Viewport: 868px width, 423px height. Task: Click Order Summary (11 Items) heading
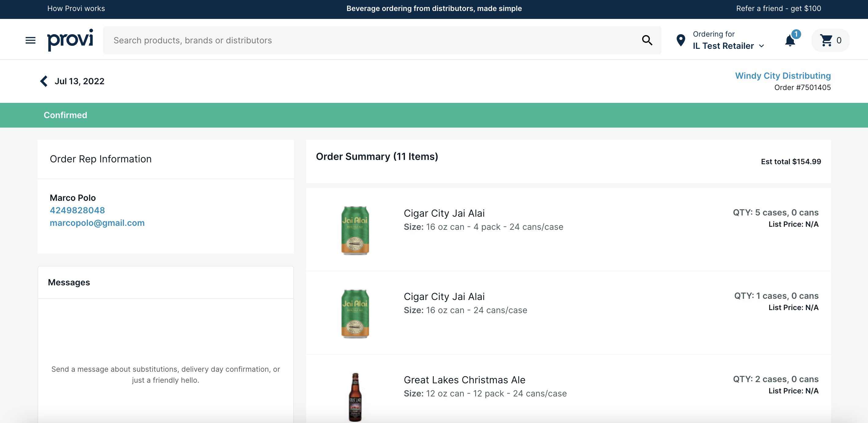[x=377, y=157]
